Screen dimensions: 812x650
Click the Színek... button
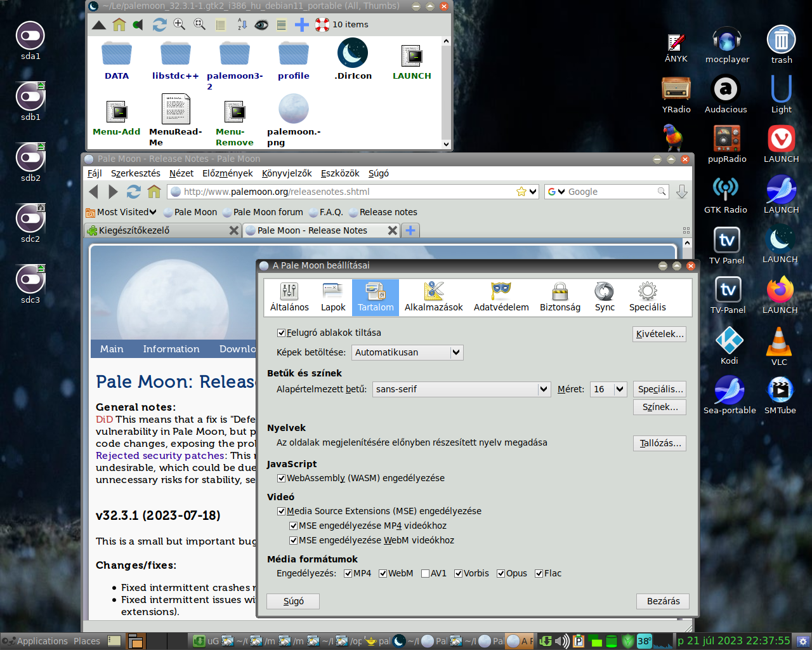660,407
